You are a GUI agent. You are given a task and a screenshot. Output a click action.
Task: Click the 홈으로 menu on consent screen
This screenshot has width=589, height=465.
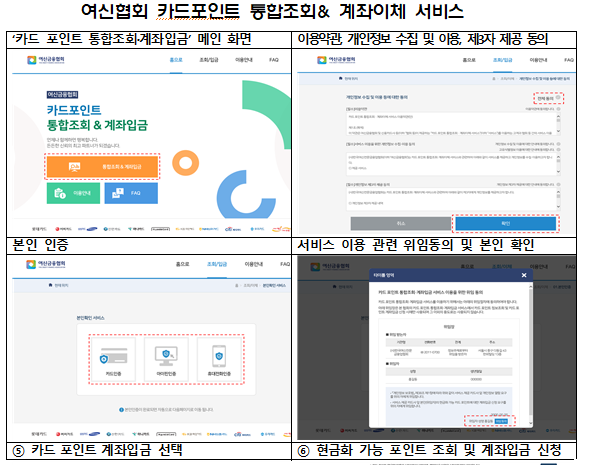pos(469,60)
